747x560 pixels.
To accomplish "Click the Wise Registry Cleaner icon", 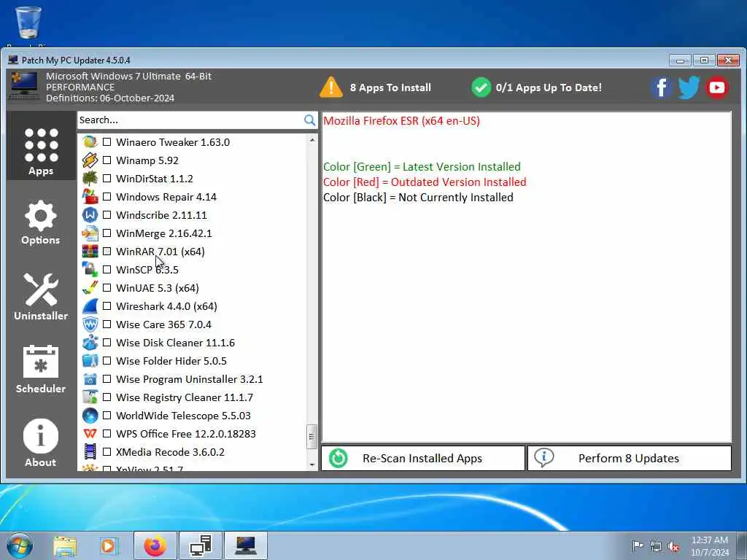I will point(90,397).
